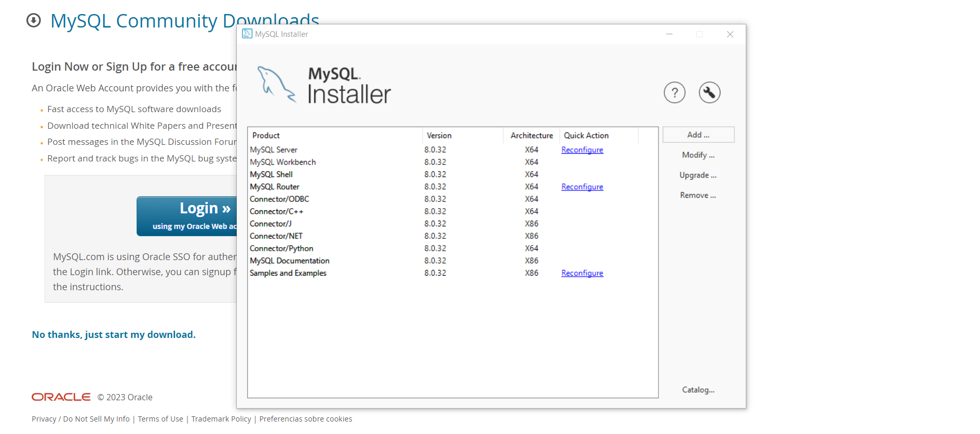The width and height of the screenshot is (980, 434).
Task: Select the Connector/Python row
Action: point(453,249)
